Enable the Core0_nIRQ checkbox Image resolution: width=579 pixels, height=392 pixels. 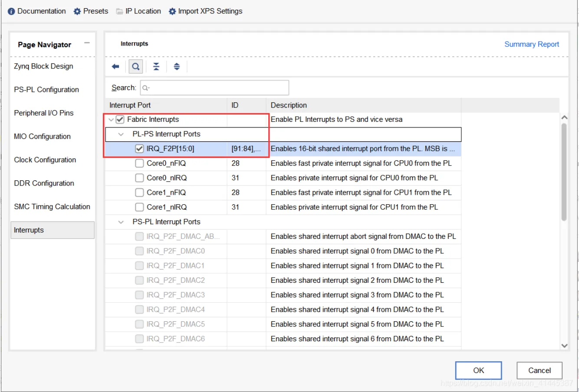[x=139, y=178]
